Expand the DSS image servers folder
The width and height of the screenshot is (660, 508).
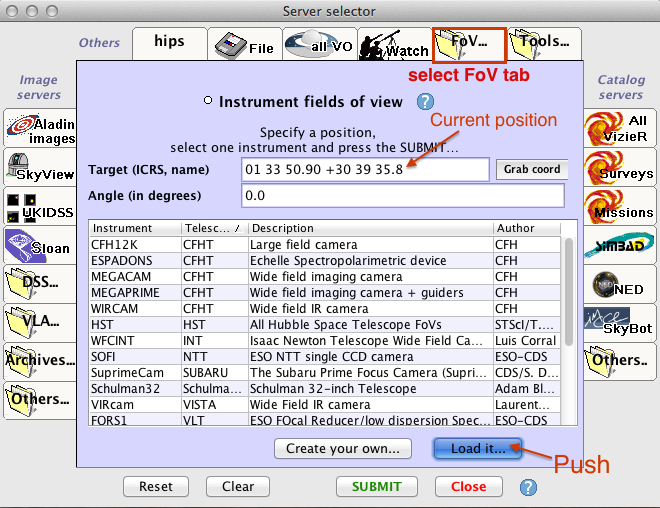[x=40, y=282]
